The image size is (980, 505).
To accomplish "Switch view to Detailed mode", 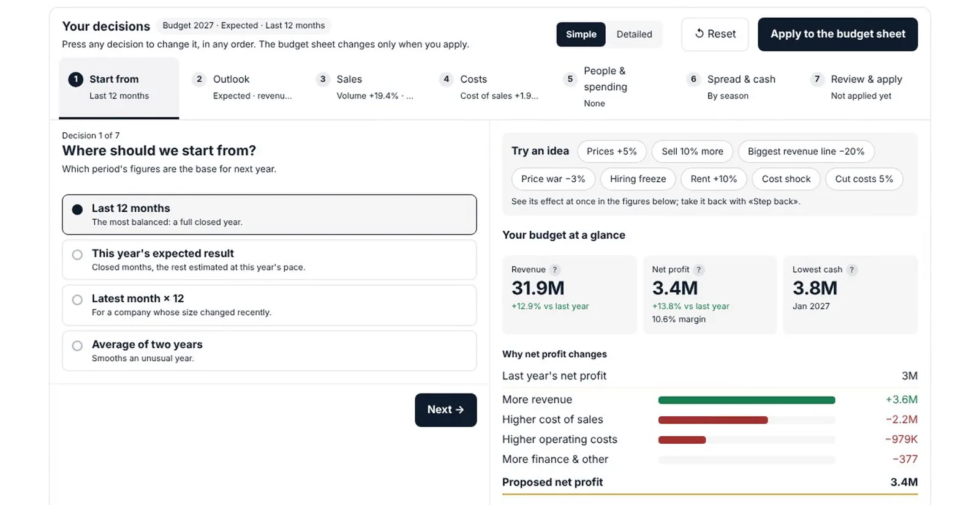I will 634,34.
